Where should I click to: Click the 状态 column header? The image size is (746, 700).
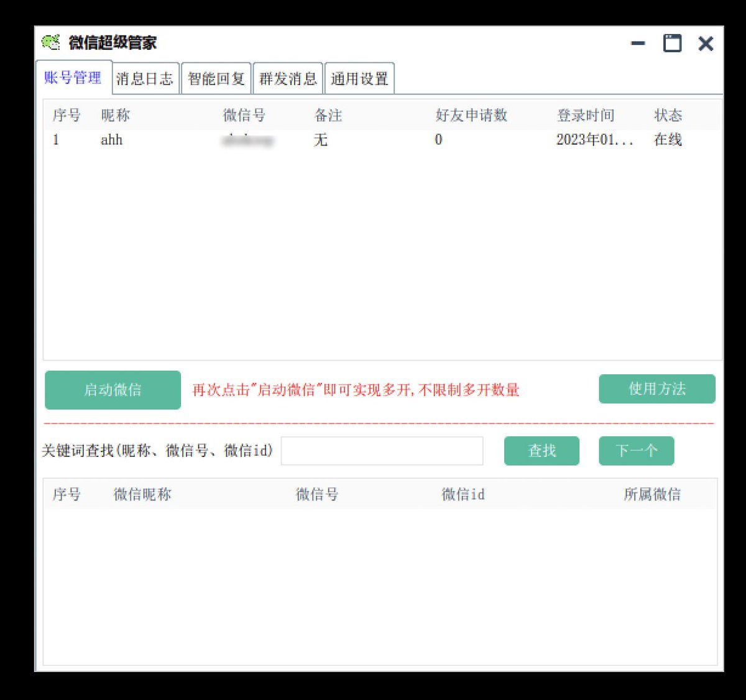point(668,115)
